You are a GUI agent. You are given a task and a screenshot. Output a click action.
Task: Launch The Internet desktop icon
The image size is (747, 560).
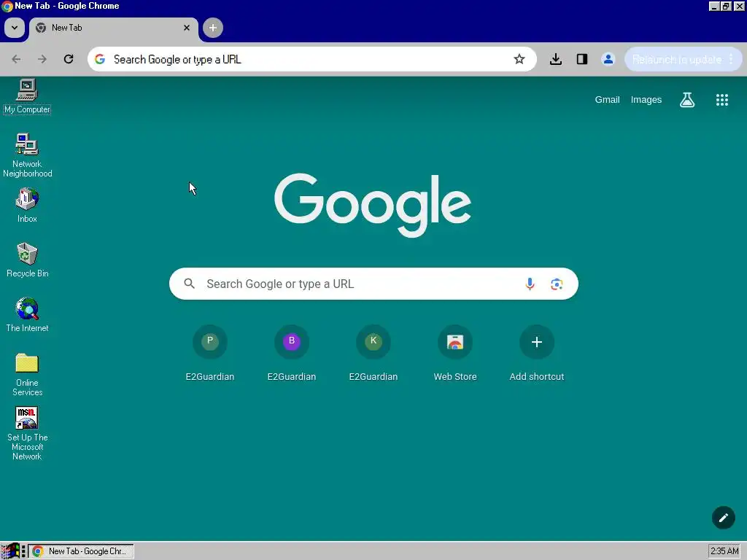tap(27, 315)
